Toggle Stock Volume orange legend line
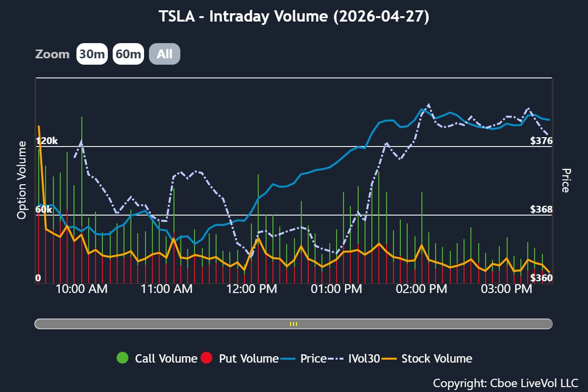Screen dimensions: 588x392 (x=389, y=359)
